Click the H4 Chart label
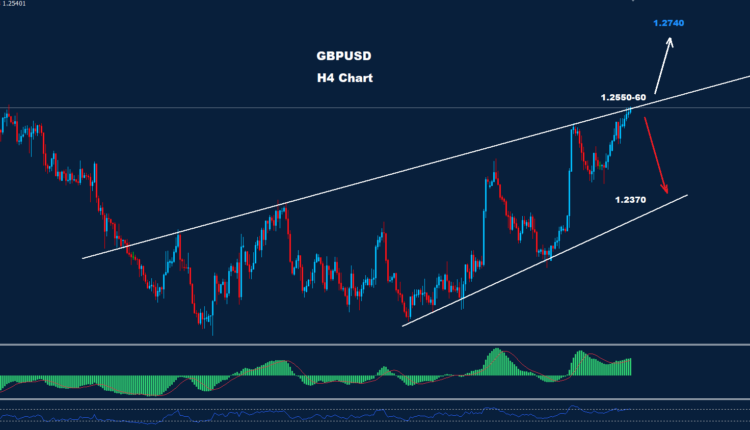 (x=344, y=78)
